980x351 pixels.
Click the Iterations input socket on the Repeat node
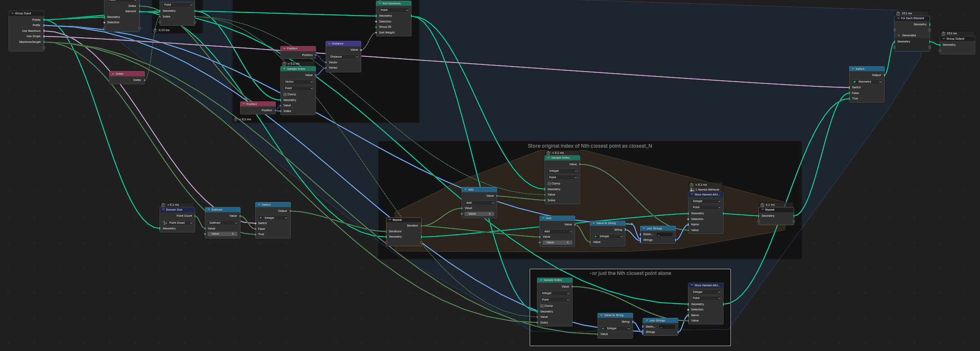[386, 232]
